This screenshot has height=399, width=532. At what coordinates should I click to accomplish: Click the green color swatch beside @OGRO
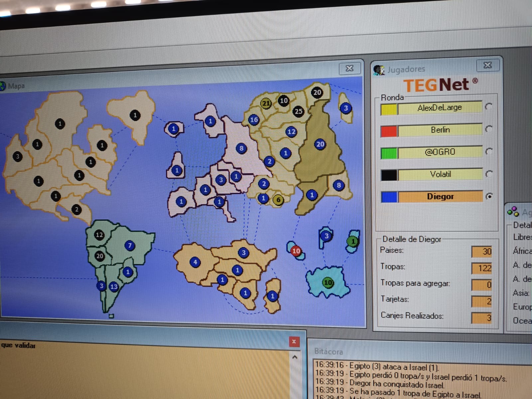tap(389, 153)
